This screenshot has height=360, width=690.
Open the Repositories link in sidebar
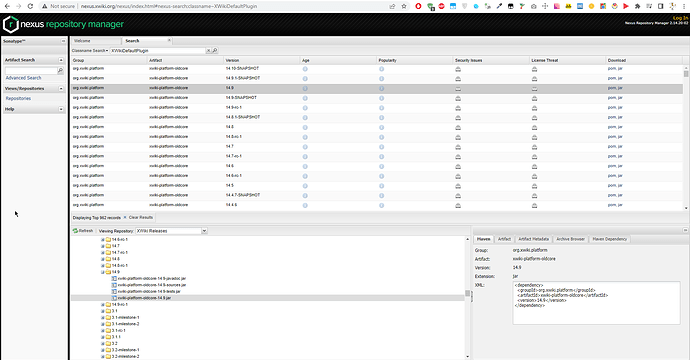18,99
